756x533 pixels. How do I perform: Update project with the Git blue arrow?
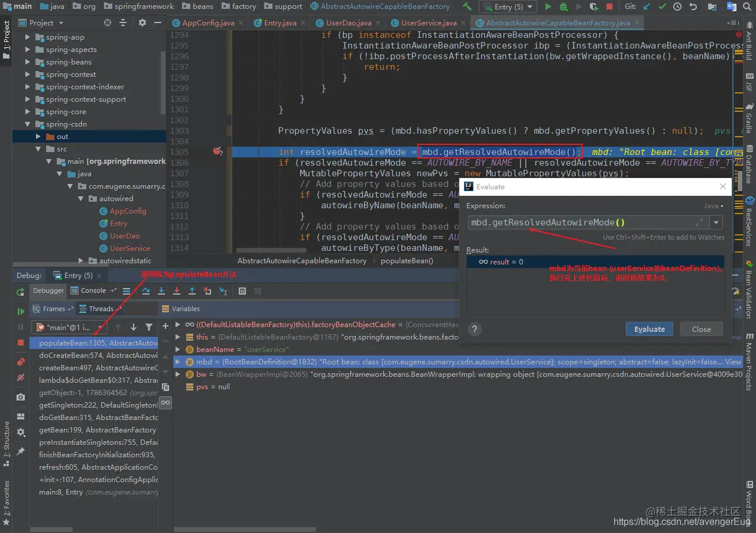tap(646, 7)
